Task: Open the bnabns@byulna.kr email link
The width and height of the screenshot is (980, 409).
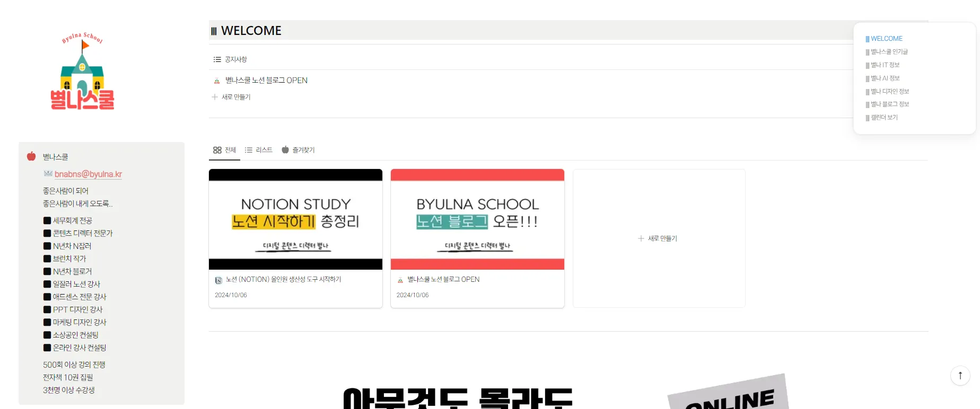Action: click(88, 174)
